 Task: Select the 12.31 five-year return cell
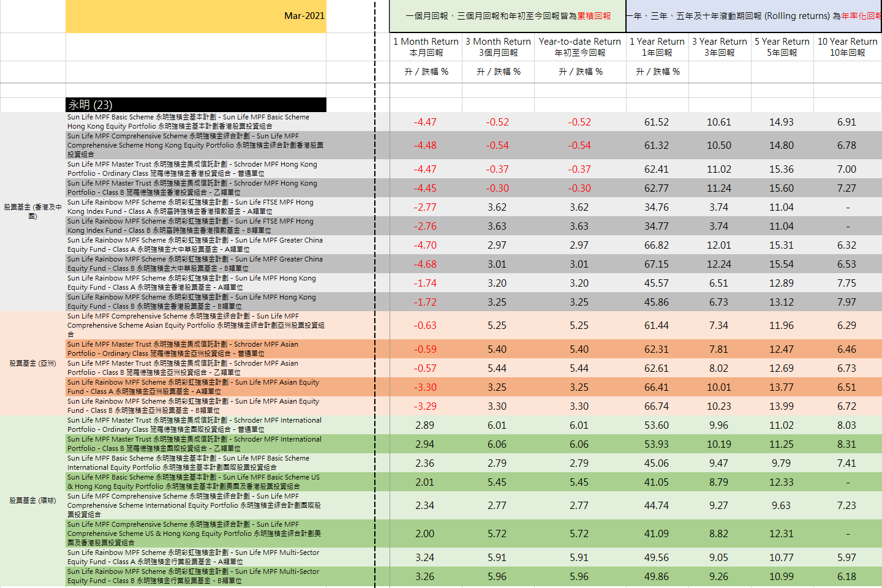coord(782,533)
